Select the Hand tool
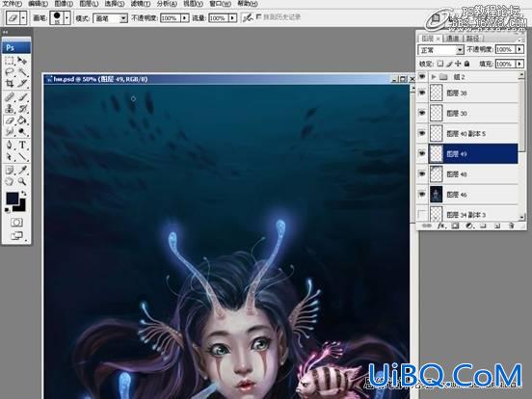This screenshot has width=532, height=399. tap(10, 181)
